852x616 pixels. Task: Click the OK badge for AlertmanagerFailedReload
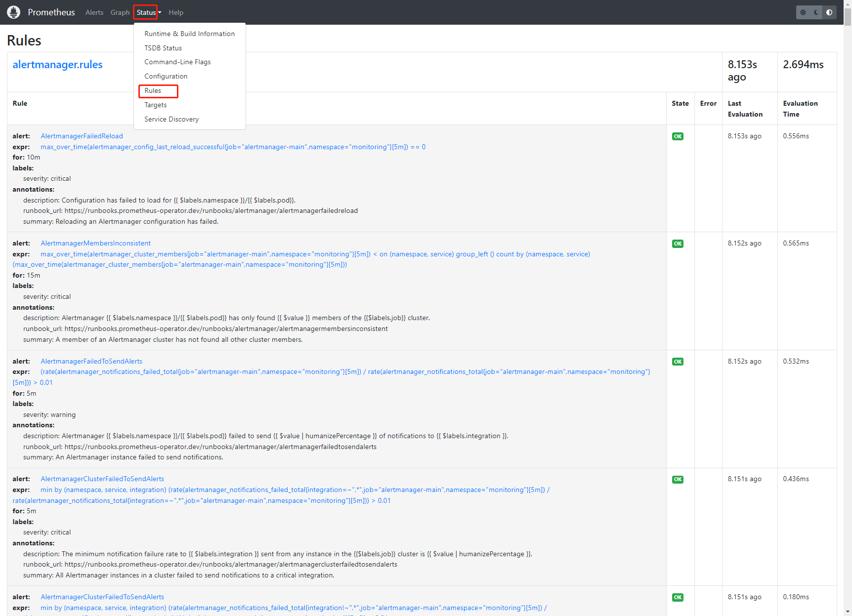pos(678,136)
